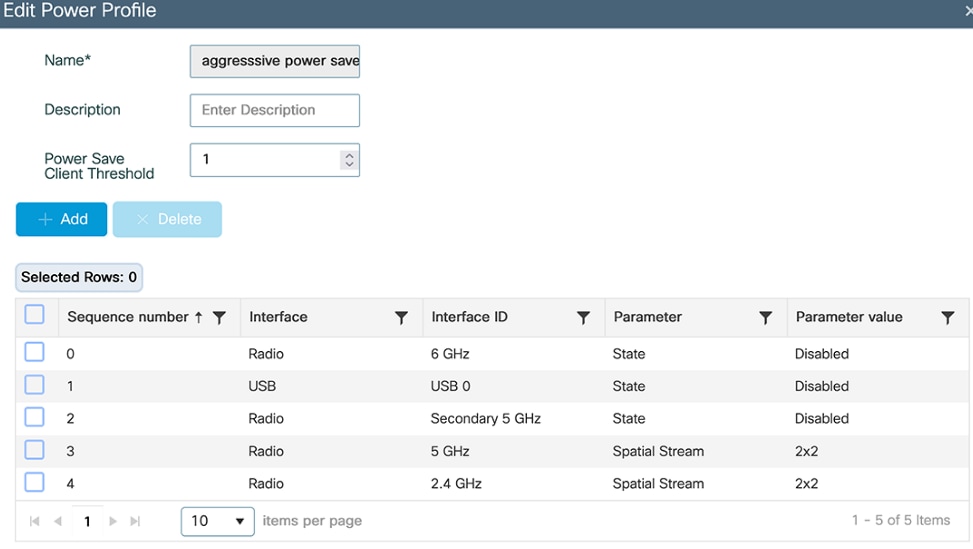Click the Selected Rows: 0 badge
Image resolution: width=973 pixels, height=549 pixels.
[79, 277]
